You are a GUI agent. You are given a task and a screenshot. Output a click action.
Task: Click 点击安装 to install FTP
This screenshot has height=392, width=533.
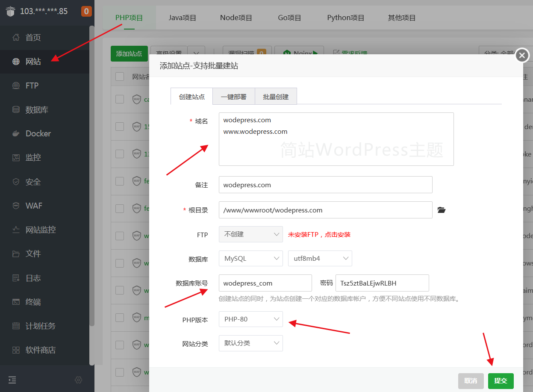pos(338,235)
